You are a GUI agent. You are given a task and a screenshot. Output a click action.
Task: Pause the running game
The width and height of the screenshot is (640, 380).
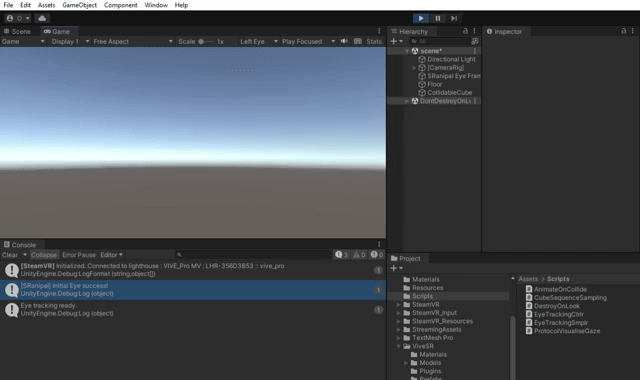coord(438,18)
